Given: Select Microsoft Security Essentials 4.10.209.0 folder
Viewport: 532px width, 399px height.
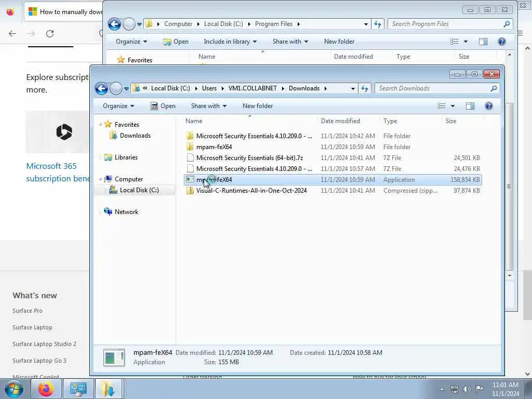Looking at the screenshot, I should pos(254,136).
